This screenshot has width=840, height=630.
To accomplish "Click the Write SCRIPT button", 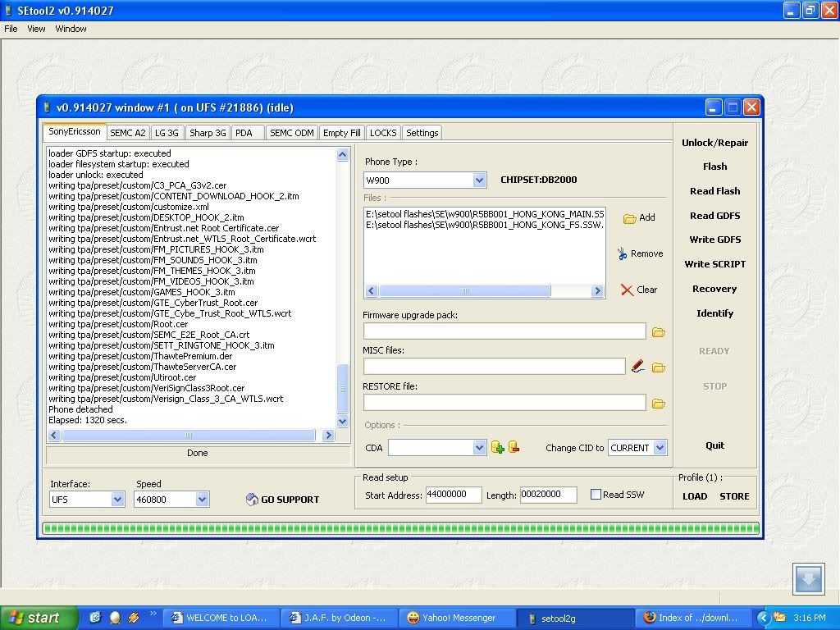I will [714, 264].
